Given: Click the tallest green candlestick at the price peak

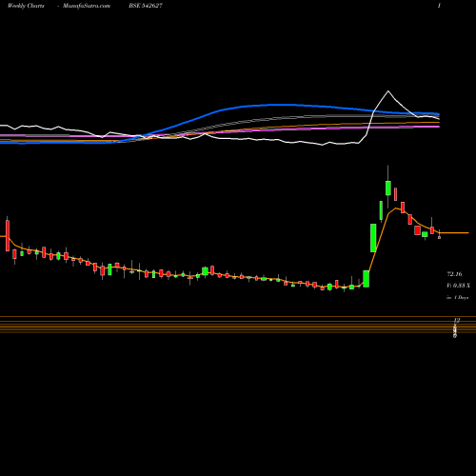Looking at the screenshot, I should [388, 188].
